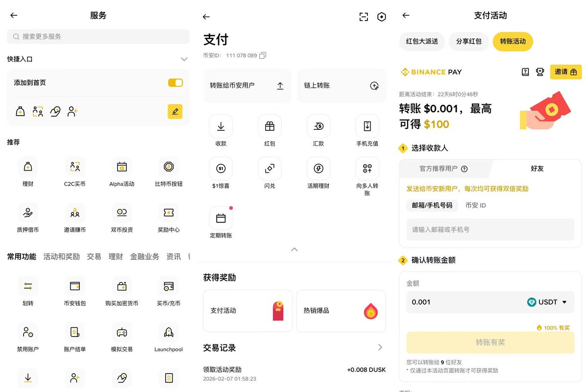Tap the 汇款 remittance icon
Viewport: 588px width, 392px height.
point(318,126)
